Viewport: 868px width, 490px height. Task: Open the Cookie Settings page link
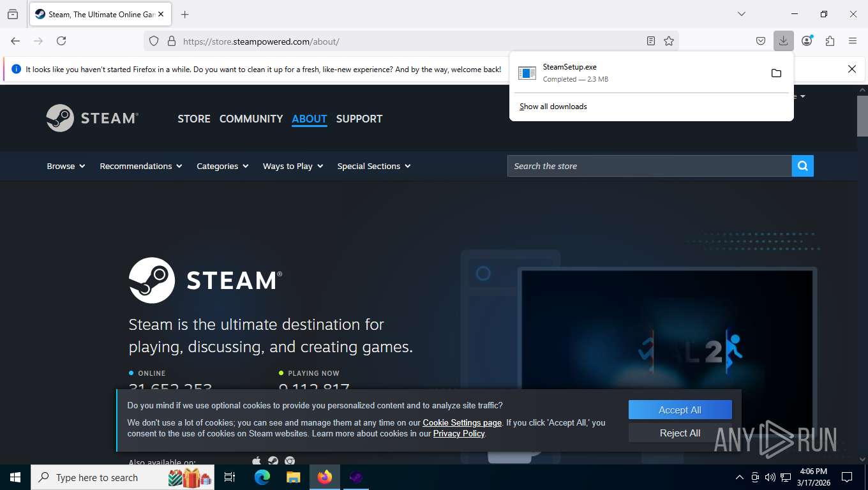click(462, 422)
